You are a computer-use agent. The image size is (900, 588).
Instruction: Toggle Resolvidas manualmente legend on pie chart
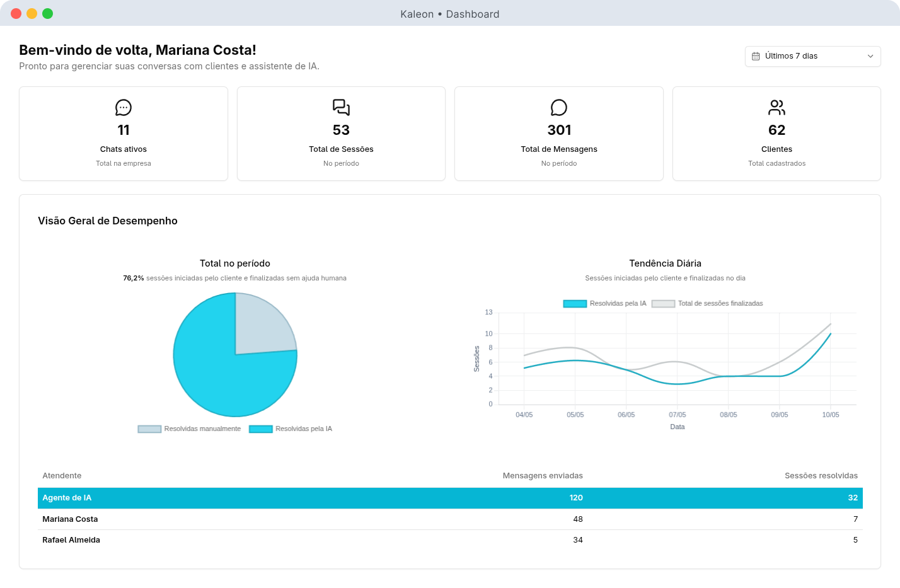(x=189, y=429)
